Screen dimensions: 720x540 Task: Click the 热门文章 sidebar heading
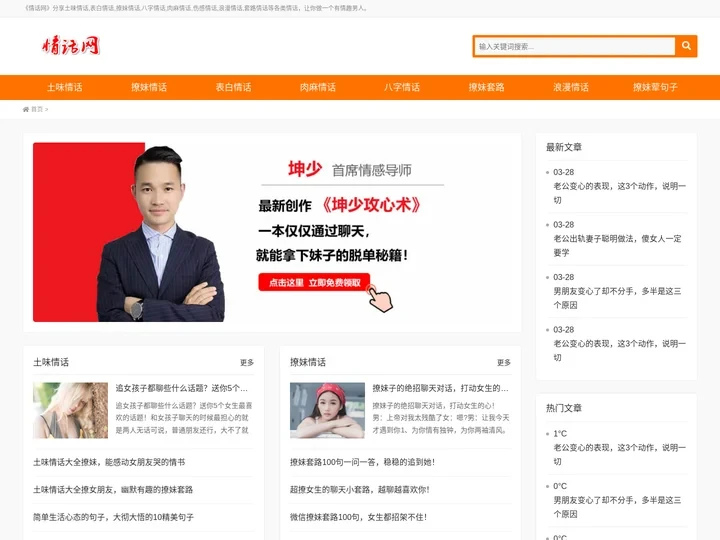coord(564,408)
